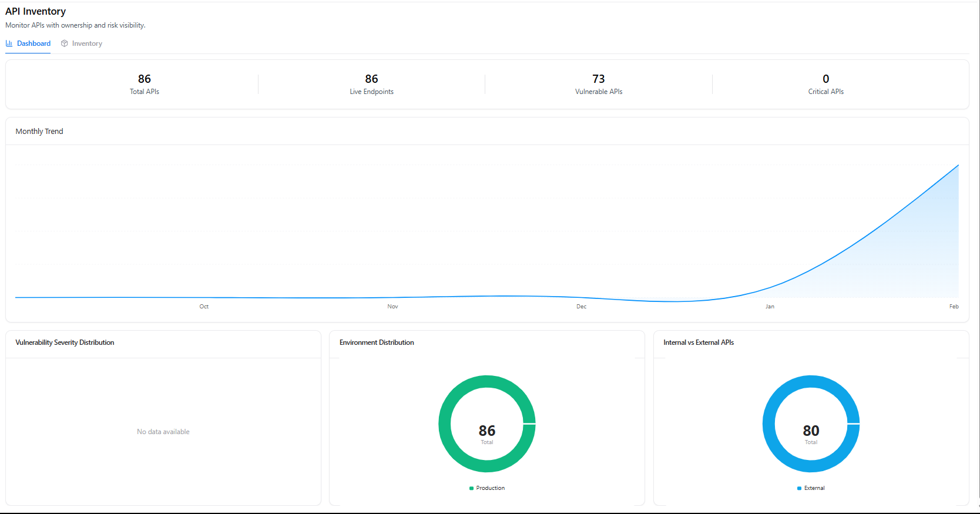Click the Production legend label
This screenshot has width=980, height=514.
(490, 488)
